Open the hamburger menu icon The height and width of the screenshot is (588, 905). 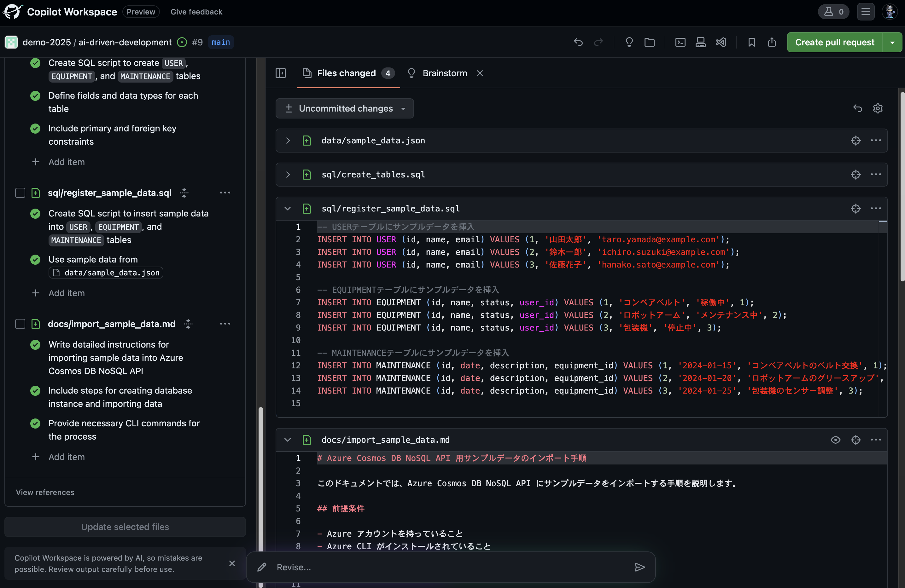[x=866, y=12]
